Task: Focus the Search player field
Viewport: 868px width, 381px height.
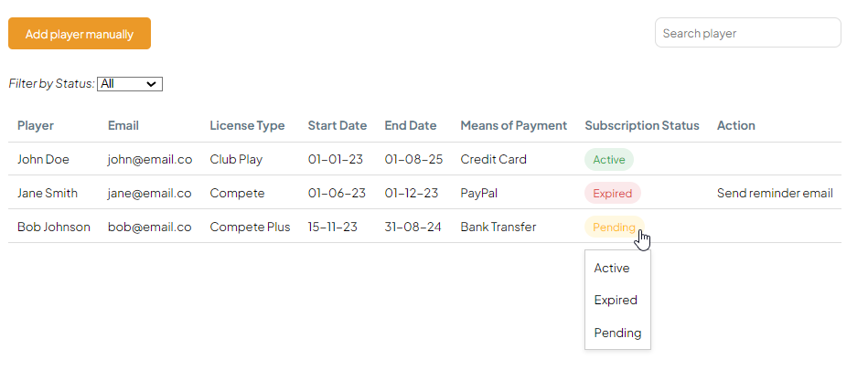Action: point(748,33)
